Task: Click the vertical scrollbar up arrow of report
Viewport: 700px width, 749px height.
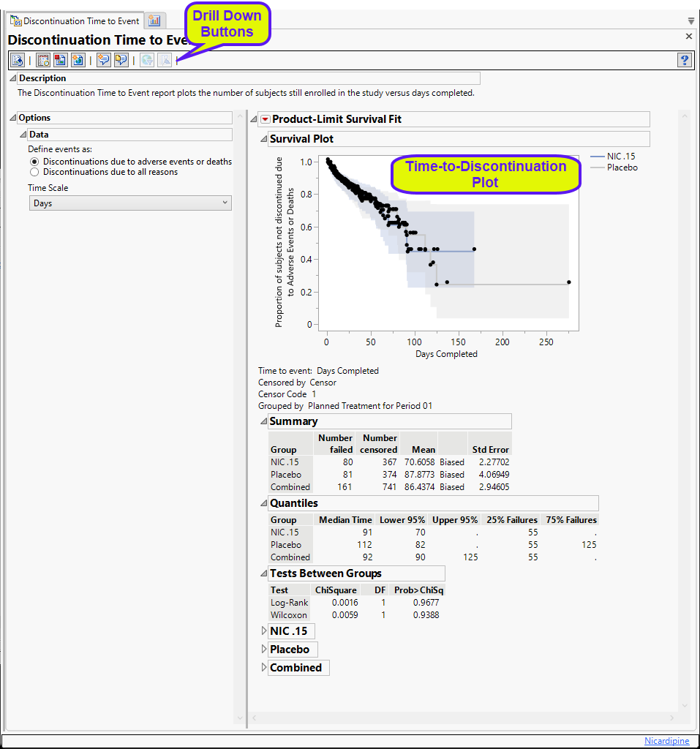Action: click(x=684, y=116)
